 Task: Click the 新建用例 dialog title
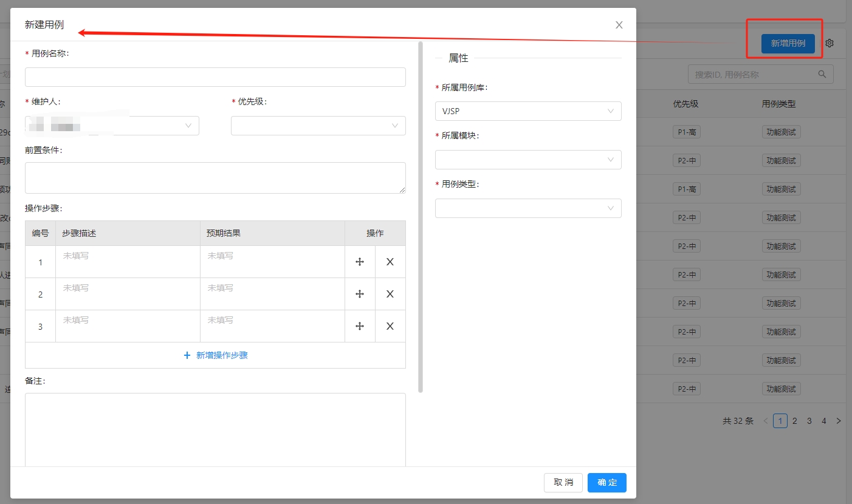click(x=44, y=25)
